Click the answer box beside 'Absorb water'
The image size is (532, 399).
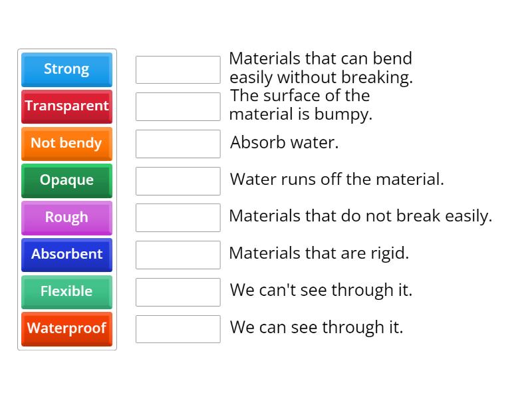tap(178, 143)
